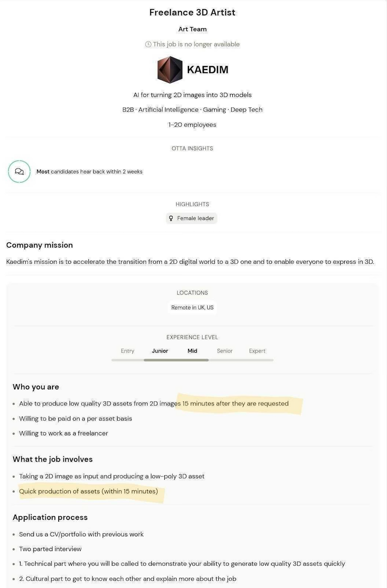This screenshot has width=387, height=588.
Task: Click the Gaming industry tag
Action: (214, 110)
